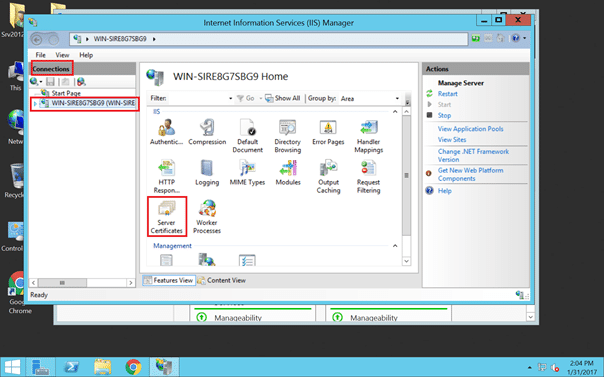Click Stop in Actions pane
604x377 pixels.
(444, 115)
